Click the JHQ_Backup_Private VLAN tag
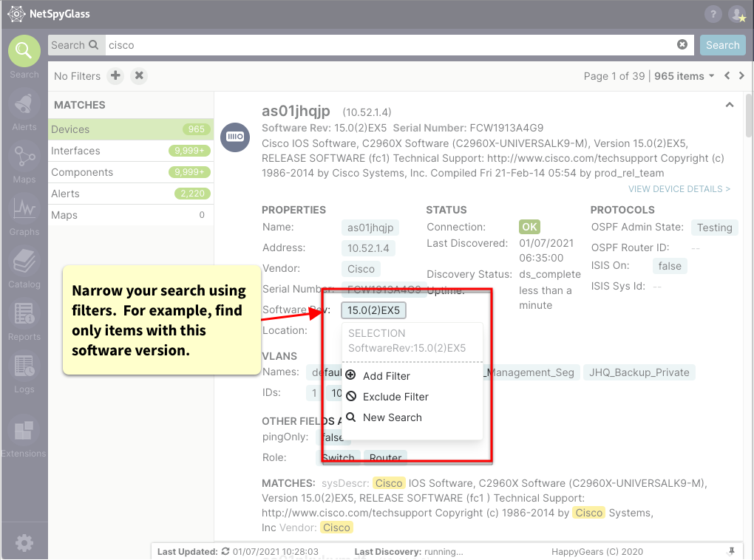The image size is (754, 560). pyautogui.click(x=639, y=372)
